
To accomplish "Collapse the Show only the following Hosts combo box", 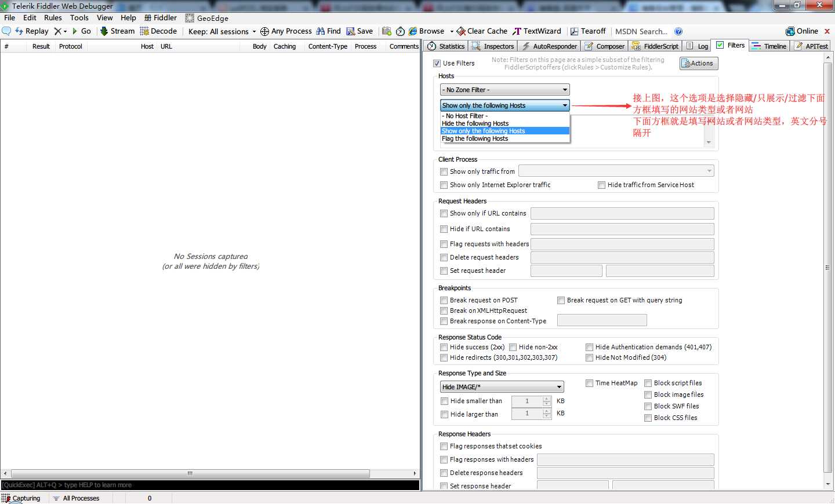I will (x=505, y=105).
